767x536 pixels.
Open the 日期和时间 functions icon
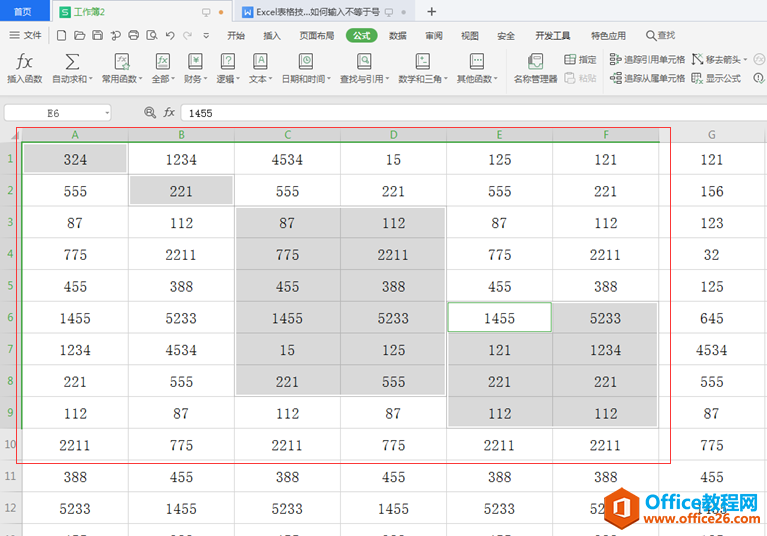306,62
